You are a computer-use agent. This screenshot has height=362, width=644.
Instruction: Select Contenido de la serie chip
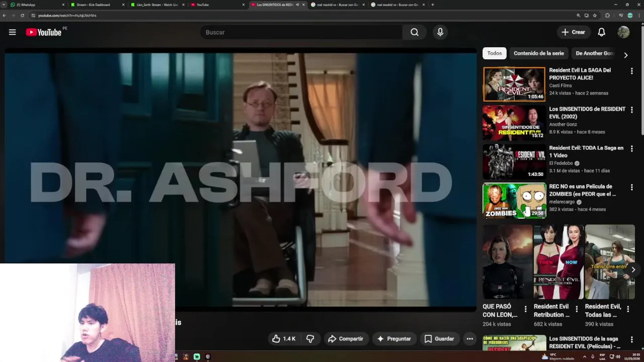pos(538,53)
